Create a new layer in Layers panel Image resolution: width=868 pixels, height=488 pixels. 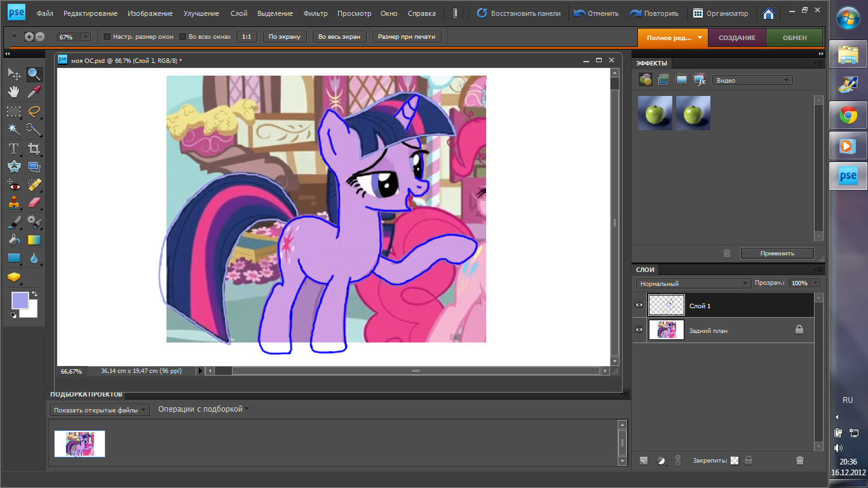pos(644,460)
